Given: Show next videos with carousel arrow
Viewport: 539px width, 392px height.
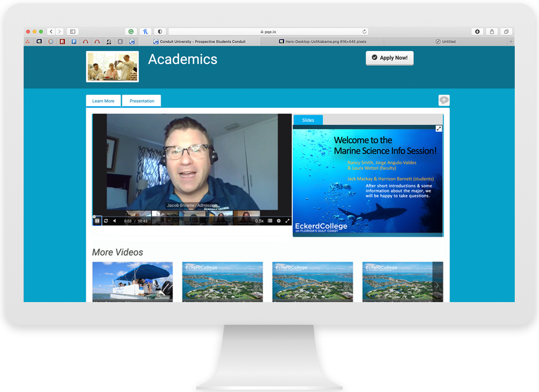Looking at the screenshot, I should (x=438, y=284).
